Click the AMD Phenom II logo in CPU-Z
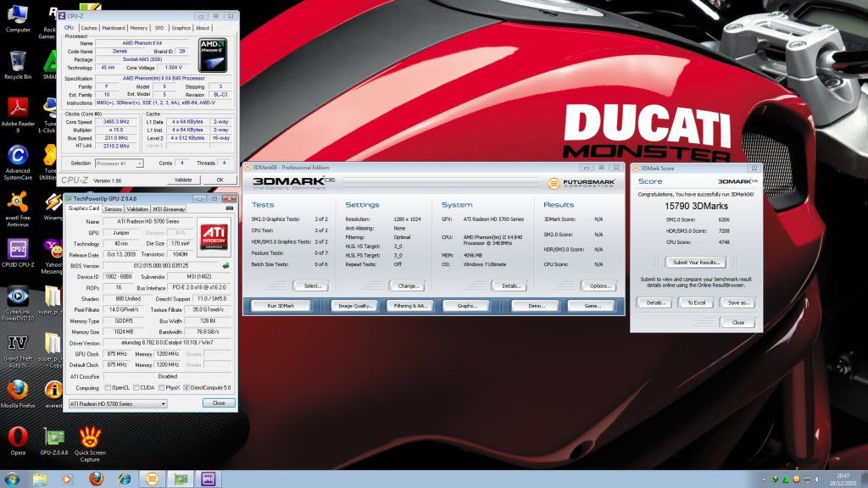 click(213, 55)
